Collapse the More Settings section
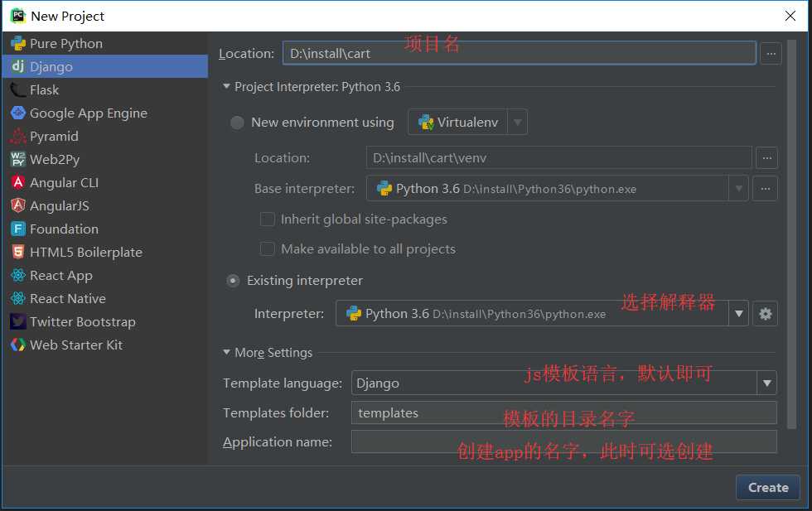This screenshot has width=812, height=511. coord(226,352)
